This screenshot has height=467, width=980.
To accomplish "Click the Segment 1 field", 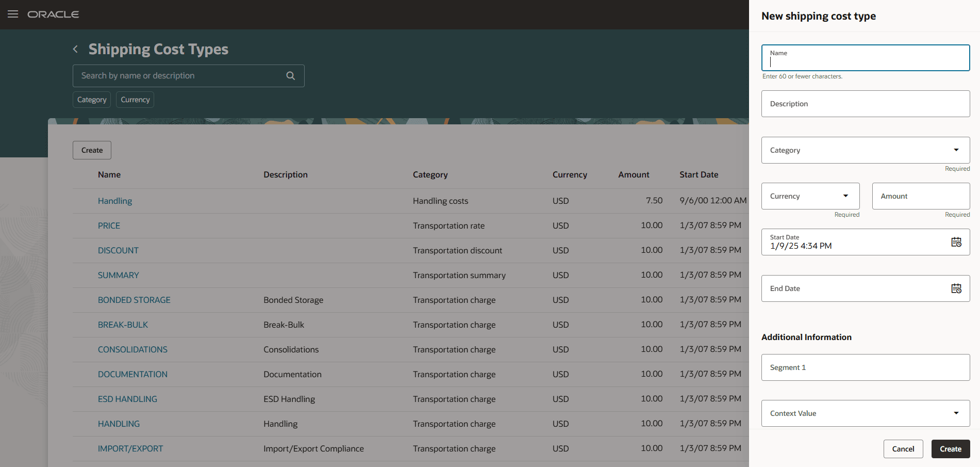I will (x=865, y=367).
